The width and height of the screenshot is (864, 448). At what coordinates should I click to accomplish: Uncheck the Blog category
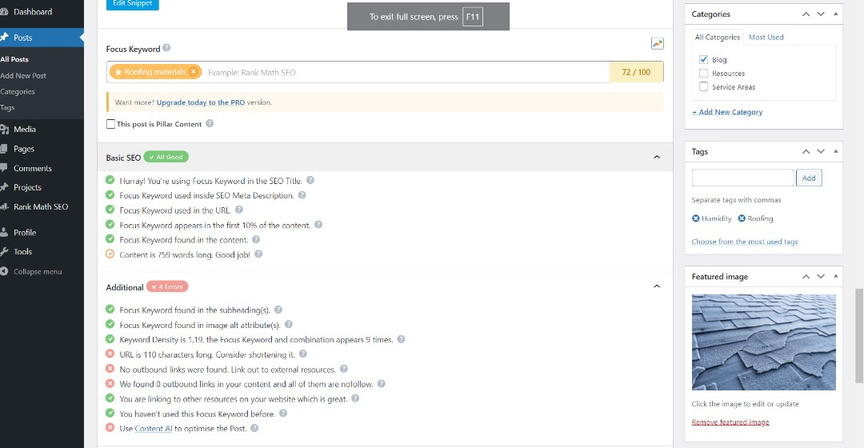pos(704,60)
